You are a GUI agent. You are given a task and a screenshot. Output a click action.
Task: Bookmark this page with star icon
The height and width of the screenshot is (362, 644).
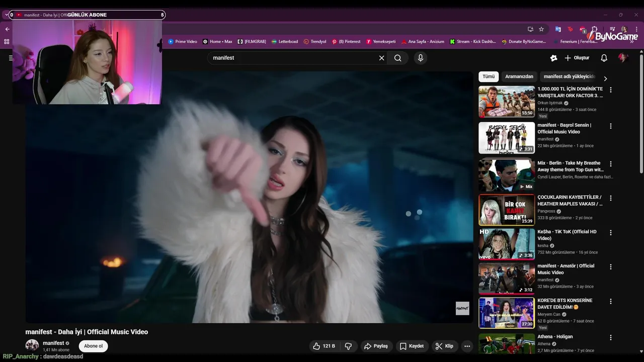[541, 29]
